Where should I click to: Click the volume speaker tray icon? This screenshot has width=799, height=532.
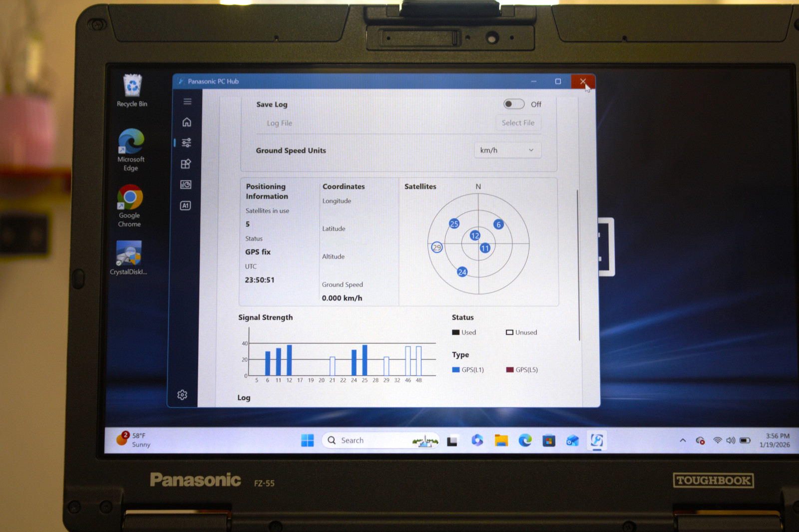(x=731, y=440)
